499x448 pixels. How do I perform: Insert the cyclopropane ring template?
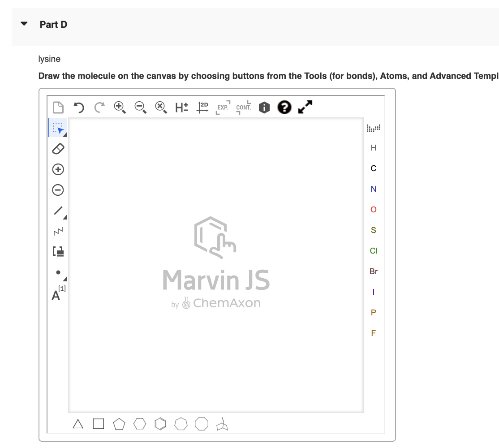(x=78, y=424)
